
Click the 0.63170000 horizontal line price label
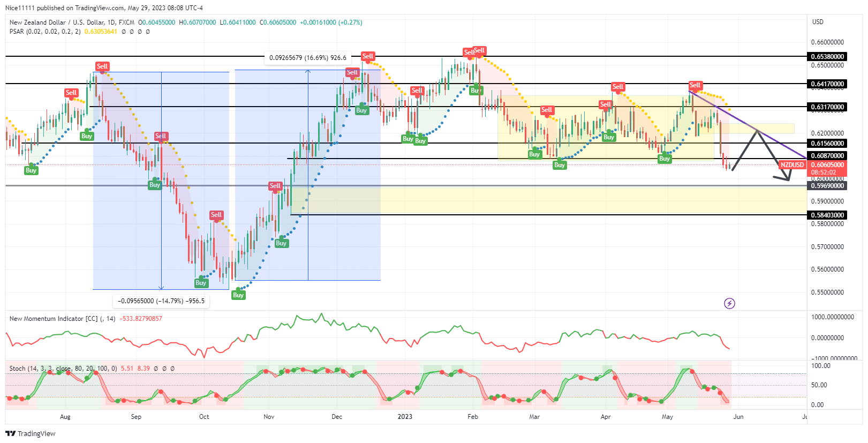tap(827, 107)
